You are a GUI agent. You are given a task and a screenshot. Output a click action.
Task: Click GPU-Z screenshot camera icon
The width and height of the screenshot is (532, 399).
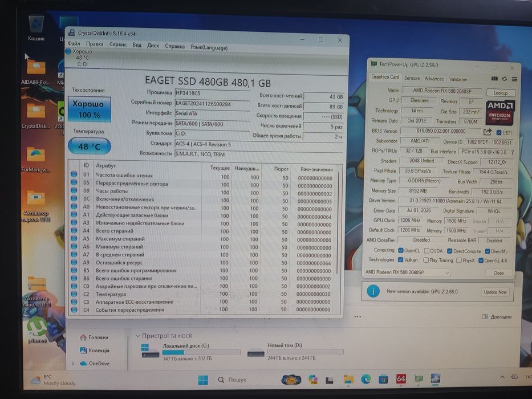point(494,79)
